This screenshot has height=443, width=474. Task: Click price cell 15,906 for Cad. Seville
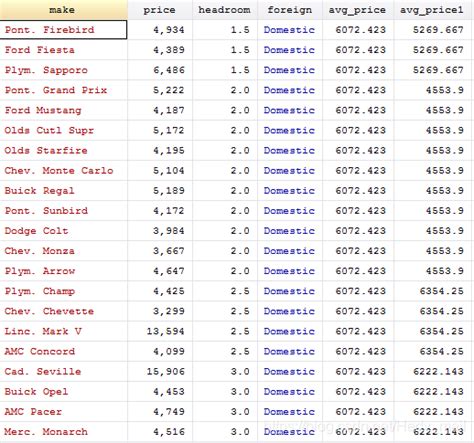pyautogui.click(x=160, y=371)
